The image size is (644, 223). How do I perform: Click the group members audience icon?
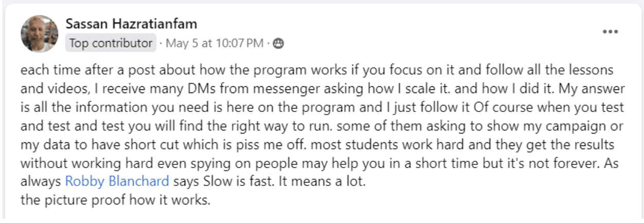click(x=278, y=43)
